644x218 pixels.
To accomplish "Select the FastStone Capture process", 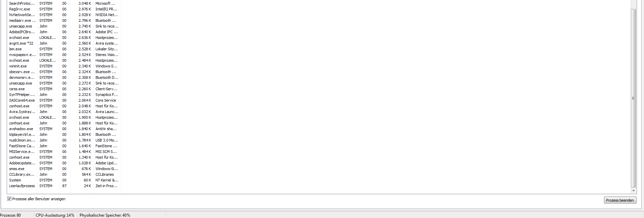I will pos(64,146).
